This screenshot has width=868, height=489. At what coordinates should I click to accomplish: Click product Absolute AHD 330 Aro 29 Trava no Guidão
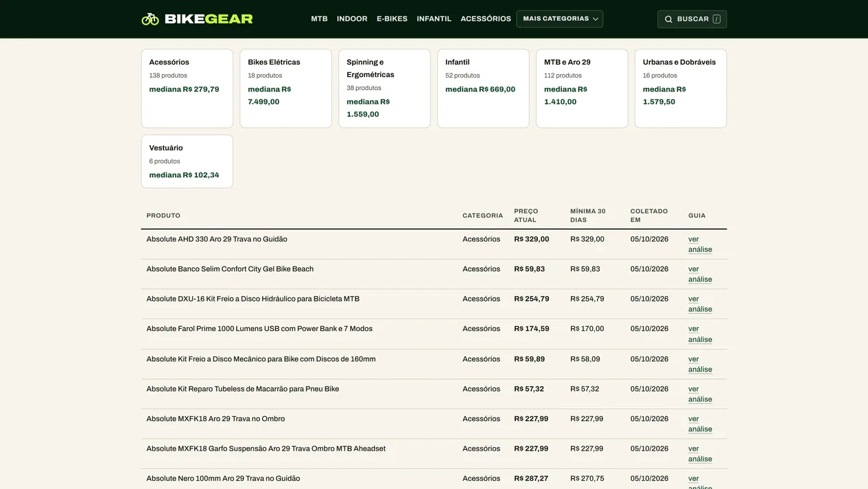click(x=217, y=239)
